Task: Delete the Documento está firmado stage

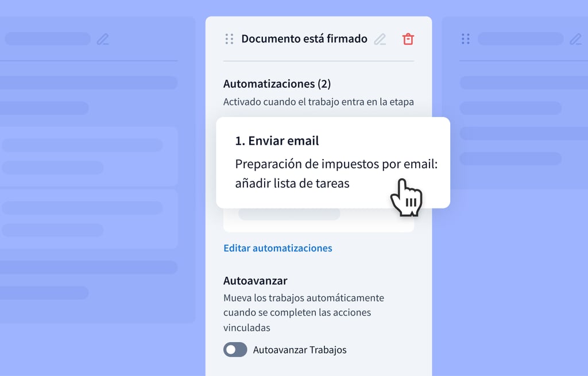Action: pos(408,39)
